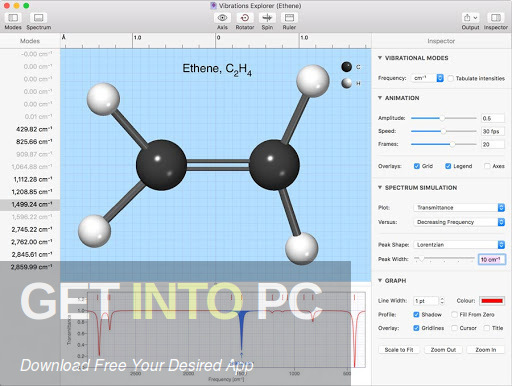Image resolution: width=512 pixels, height=386 pixels.
Task: Collapse the Spectrum Simulation section
Action: (x=380, y=188)
